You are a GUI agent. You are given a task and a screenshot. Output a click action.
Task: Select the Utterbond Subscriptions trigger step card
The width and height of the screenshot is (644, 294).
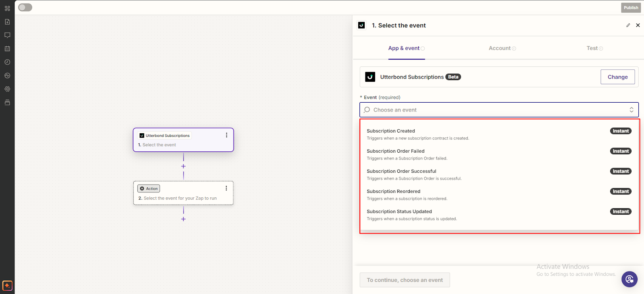(183, 140)
